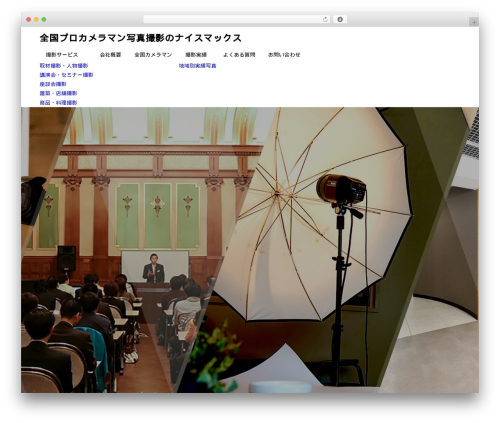The height and width of the screenshot is (423, 500).
Task: Follow the 講演会・セミナー撮影 link
Action: (66, 75)
